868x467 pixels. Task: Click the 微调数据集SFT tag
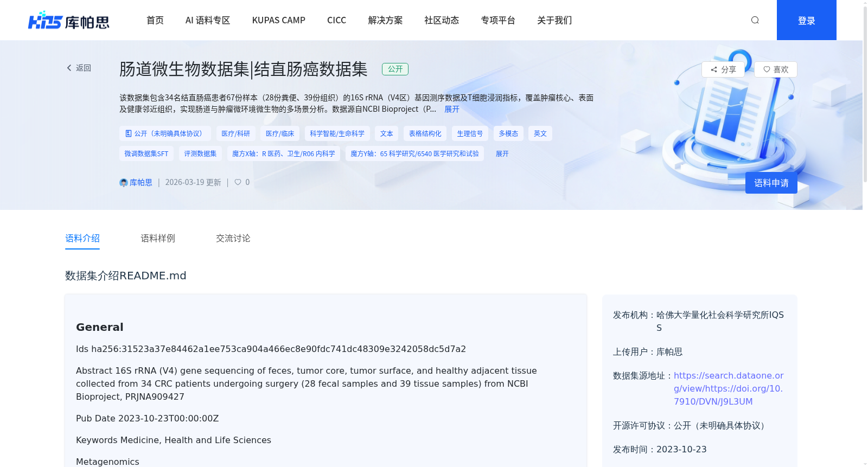point(146,153)
